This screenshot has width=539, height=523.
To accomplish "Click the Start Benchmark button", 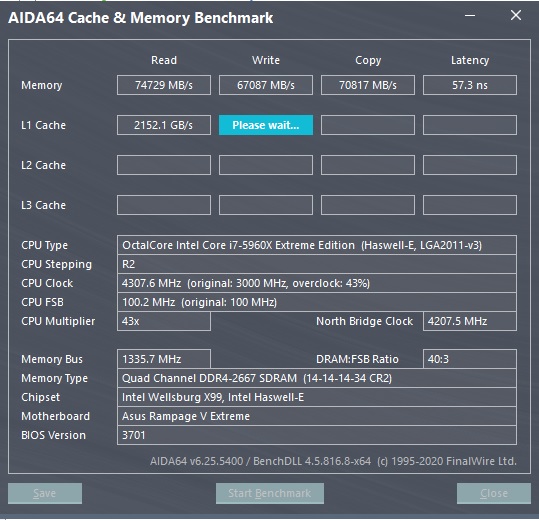I will click(270, 493).
